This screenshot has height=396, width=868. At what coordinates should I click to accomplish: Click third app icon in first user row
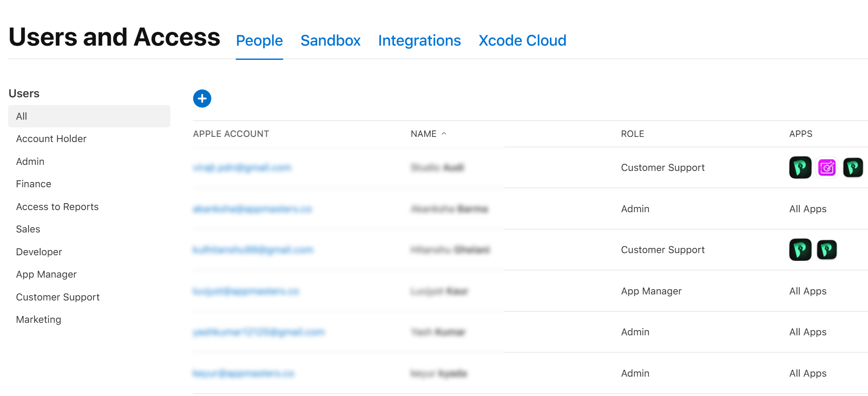point(853,167)
